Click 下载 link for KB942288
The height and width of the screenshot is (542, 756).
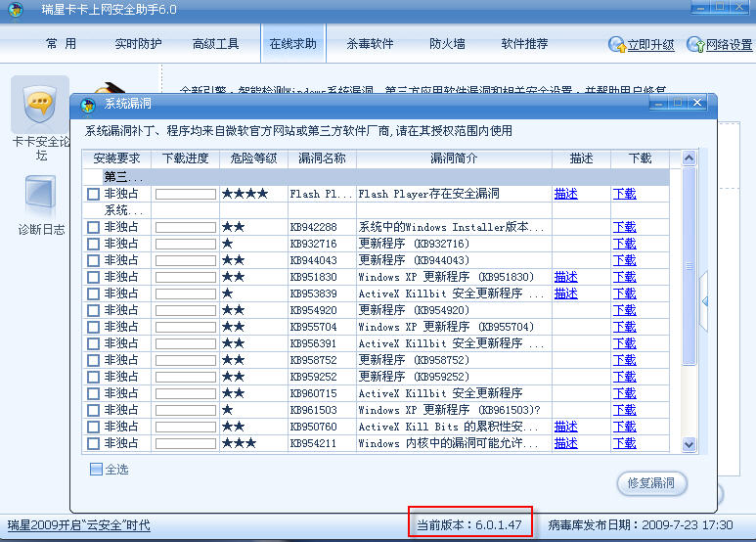[x=624, y=227]
